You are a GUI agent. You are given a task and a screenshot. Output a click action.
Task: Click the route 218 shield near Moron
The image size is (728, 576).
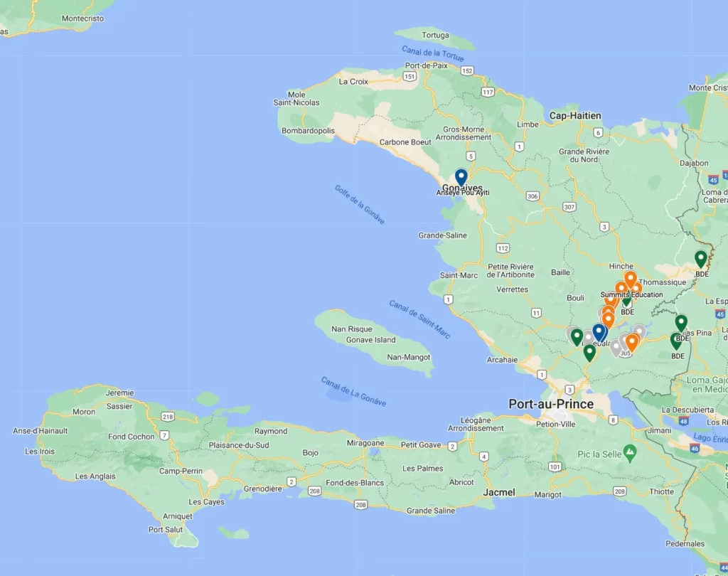(x=167, y=417)
